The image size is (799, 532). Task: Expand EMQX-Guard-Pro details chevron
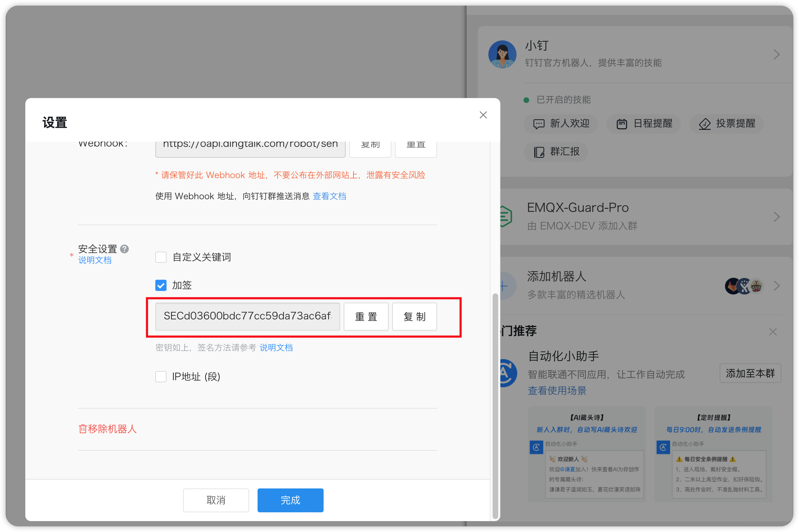coord(777,216)
